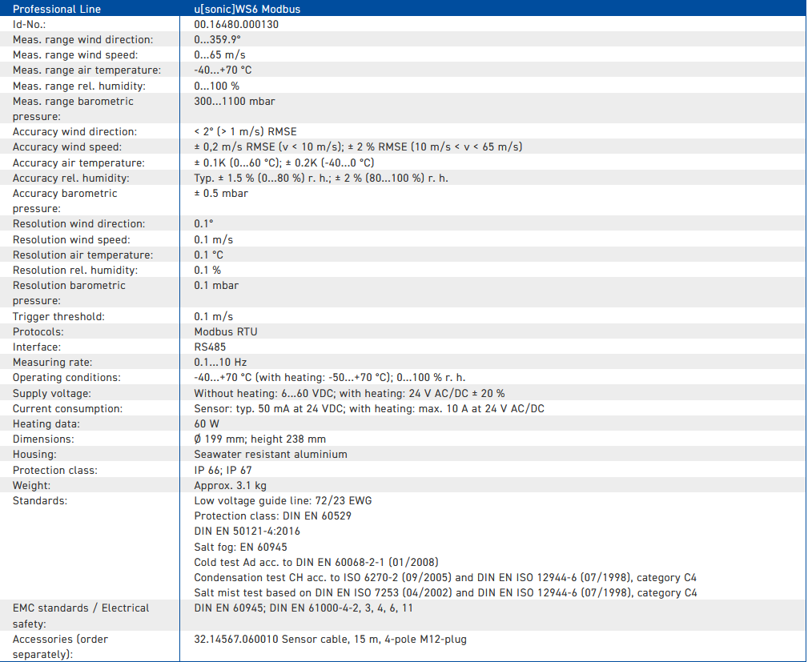The width and height of the screenshot is (812, 662).
Task: Click 'Meas. range wind direction:' label
Action: coord(82,40)
